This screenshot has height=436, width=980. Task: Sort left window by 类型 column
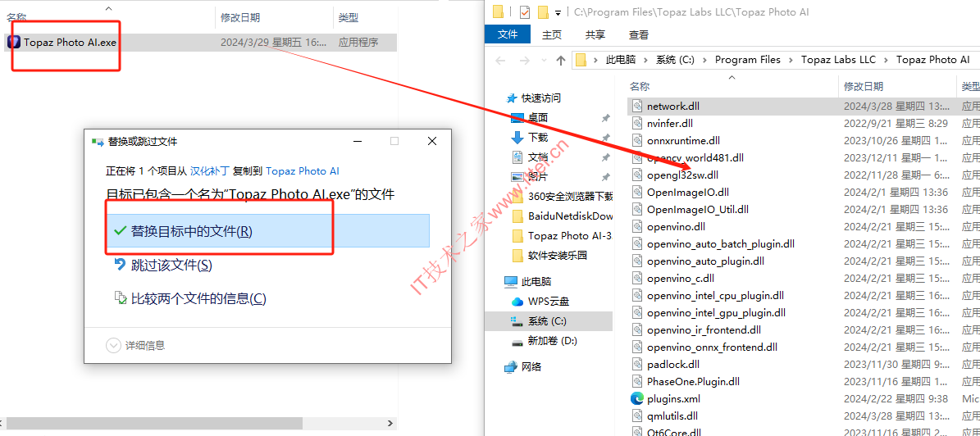(348, 18)
